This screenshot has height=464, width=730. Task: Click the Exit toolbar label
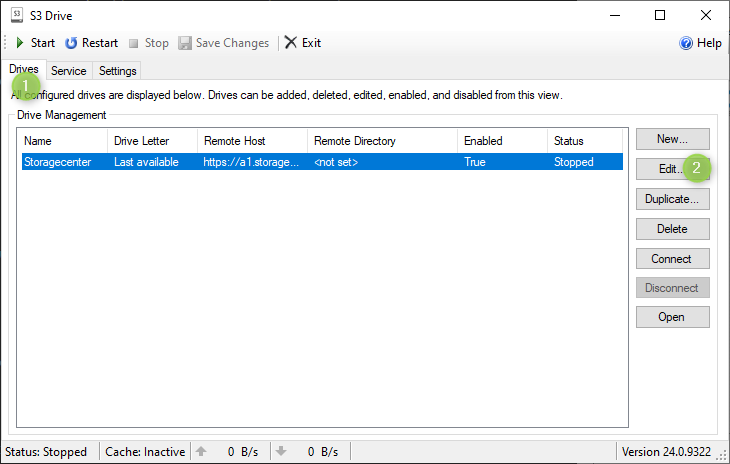click(x=311, y=43)
